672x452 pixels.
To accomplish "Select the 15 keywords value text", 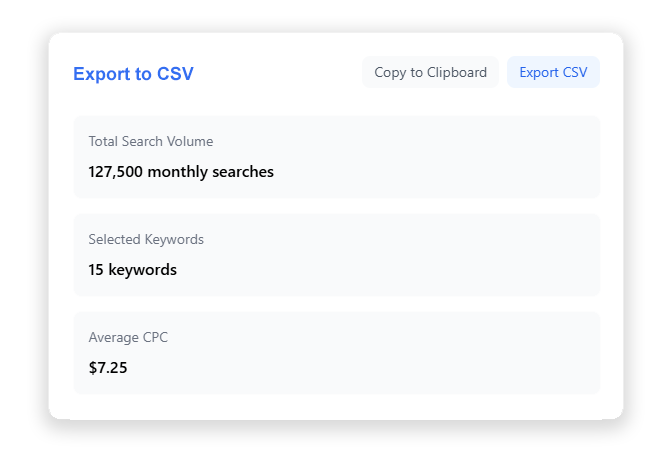I will pyautogui.click(x=132, y=270).
